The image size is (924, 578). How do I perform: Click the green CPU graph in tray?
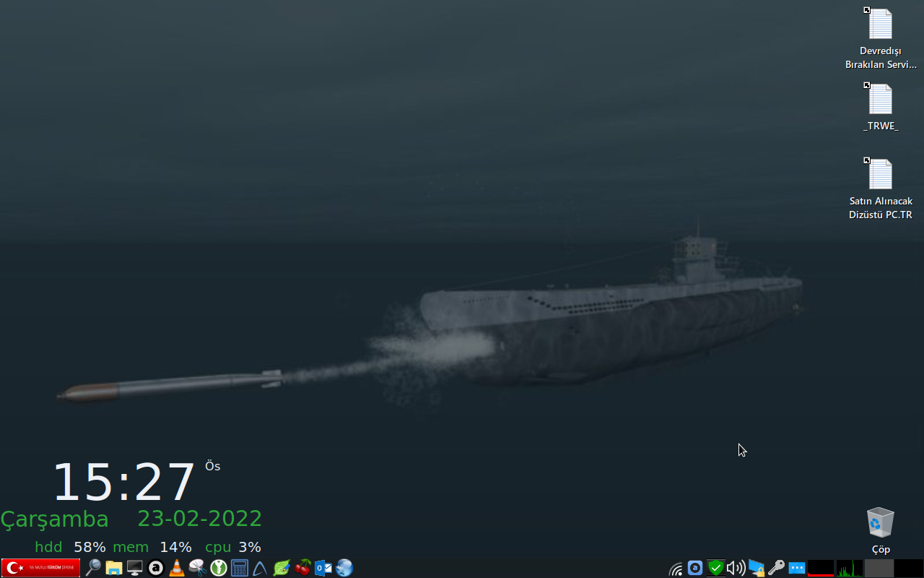tap(850, 568)
